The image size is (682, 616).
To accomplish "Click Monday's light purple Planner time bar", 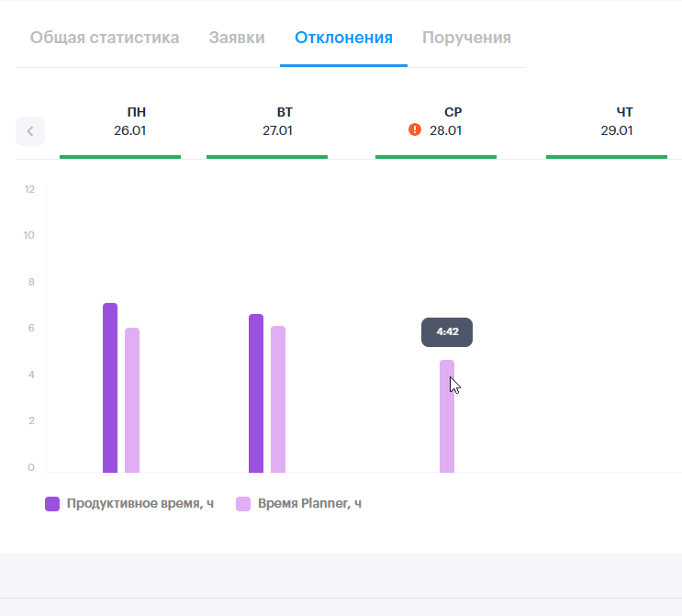I will point(132,400).
